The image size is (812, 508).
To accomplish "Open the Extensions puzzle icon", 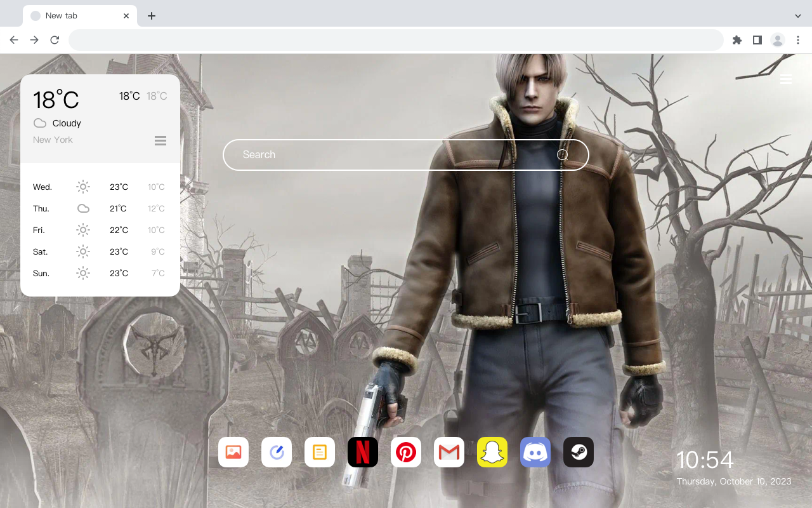I will tap(737, 40).
